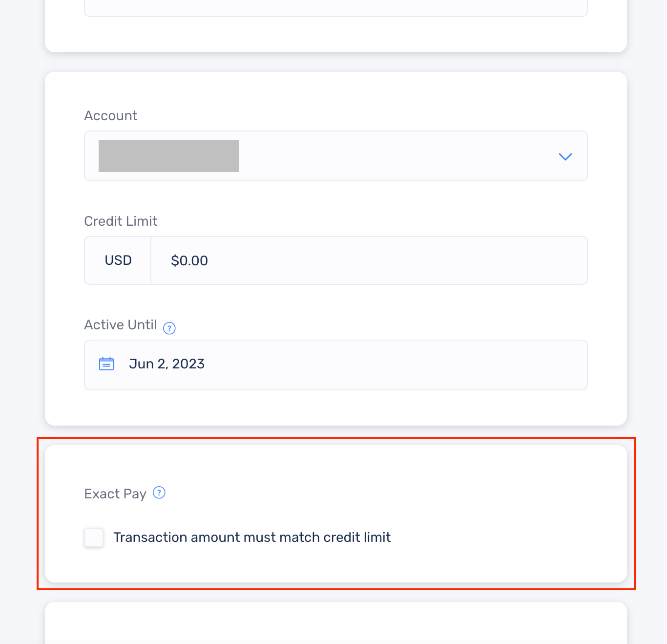Select the grayed-out account name value
Screen dimensions: 667x644
[x=168, y=156]
